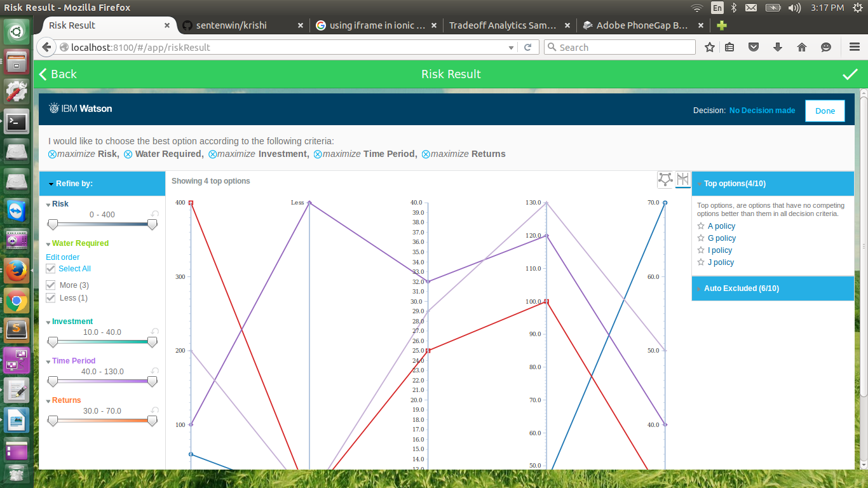Collapse the Time Period filter section
Screen dimensions: 868x488
click(x=48, y=362)
